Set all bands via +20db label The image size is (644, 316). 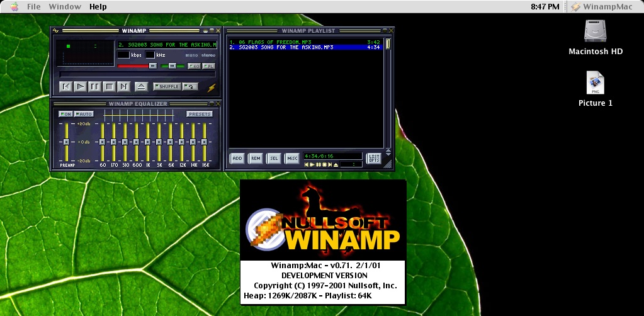point(83,123)
